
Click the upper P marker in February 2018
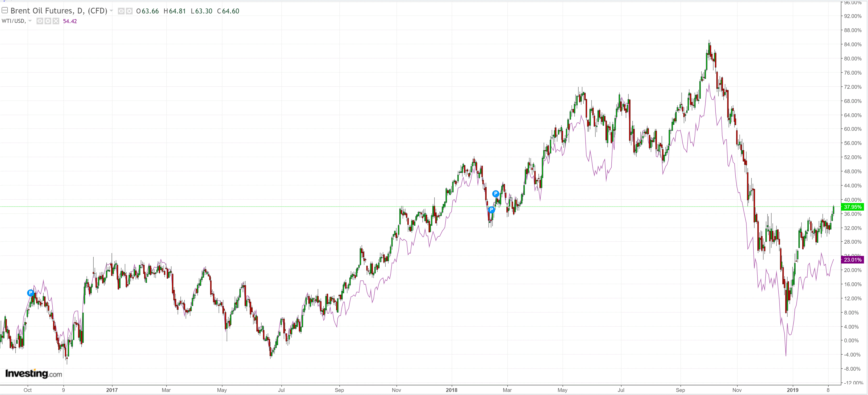tap(495, 194)
